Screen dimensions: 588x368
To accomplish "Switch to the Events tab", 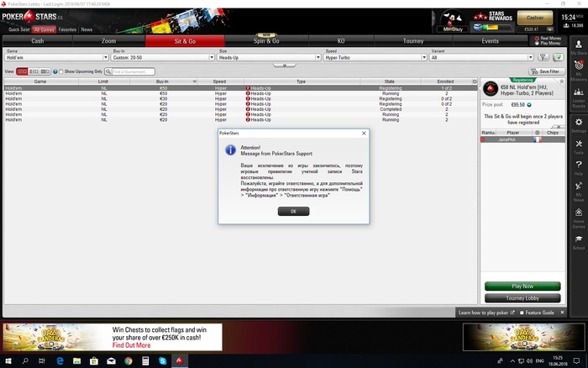I will 490,41.
